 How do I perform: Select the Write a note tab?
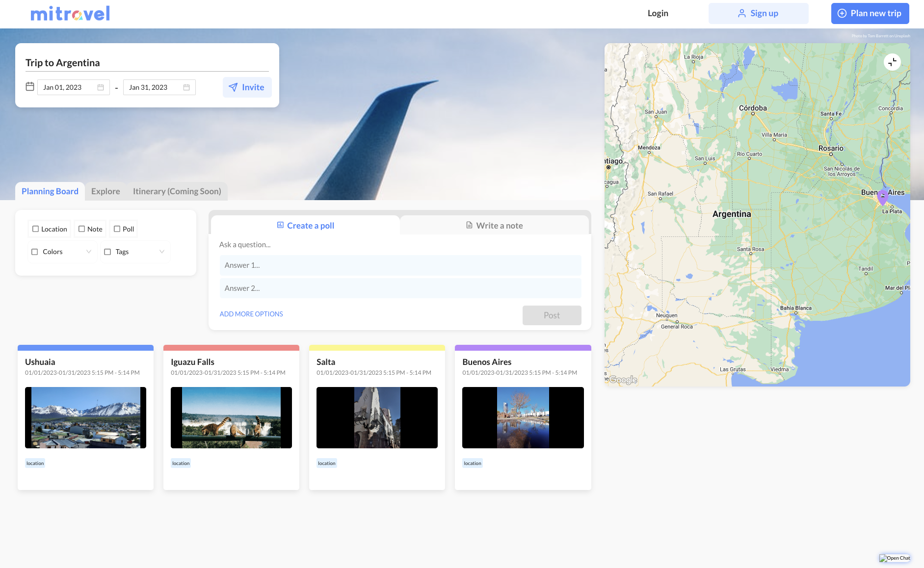tap(494, 226)
